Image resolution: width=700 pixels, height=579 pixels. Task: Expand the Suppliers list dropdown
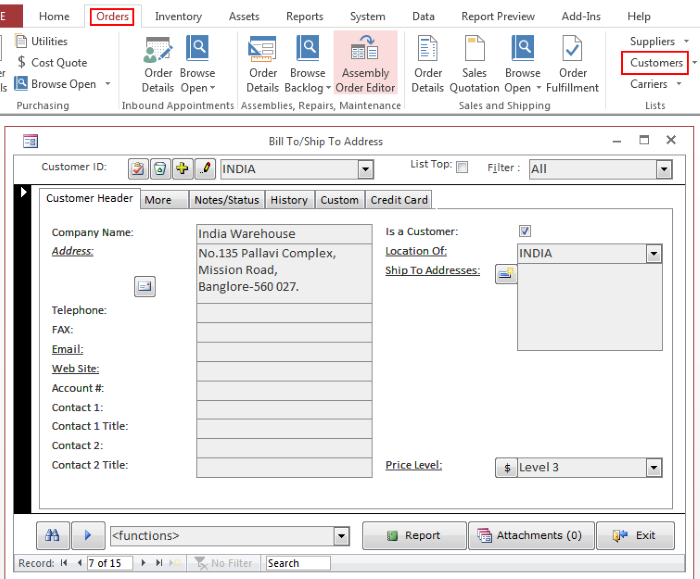pyautogui.click(x=686, y=41)
